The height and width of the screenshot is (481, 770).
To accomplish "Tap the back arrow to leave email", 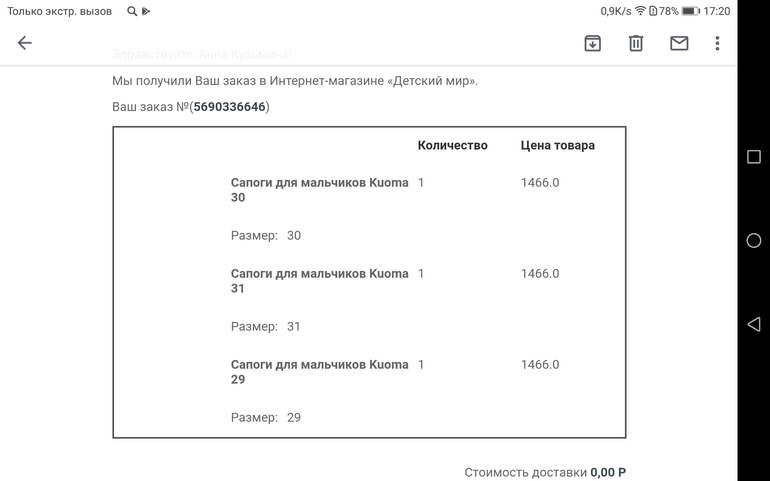I will coord(25,43).
